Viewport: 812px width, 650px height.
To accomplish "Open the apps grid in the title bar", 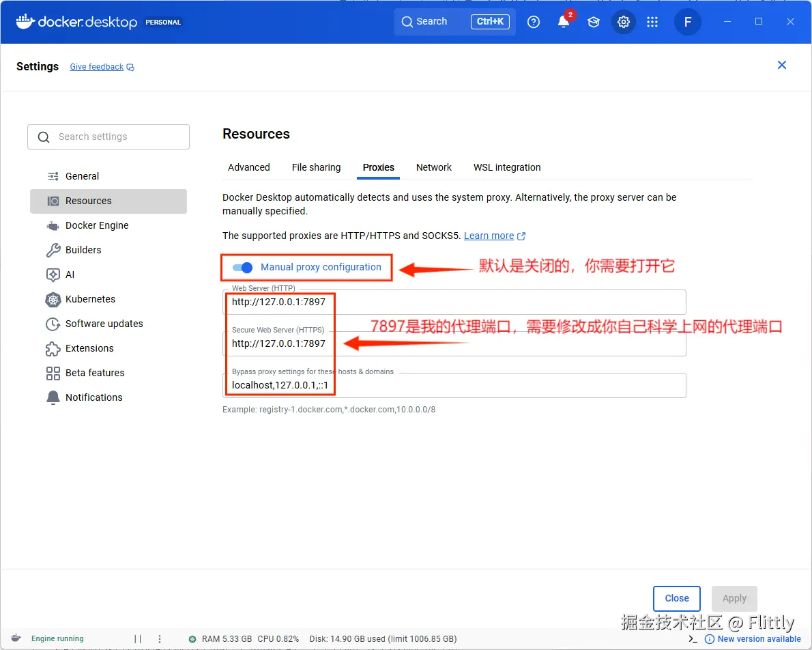I will coord(652,22).
